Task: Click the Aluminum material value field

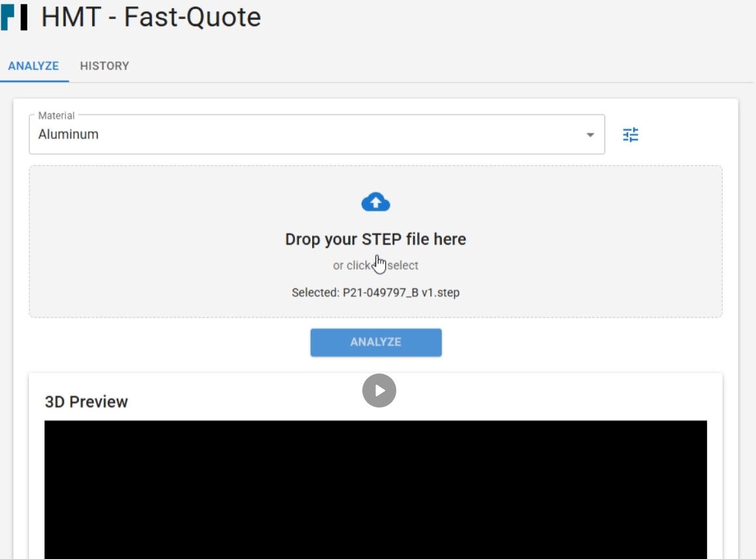Action: point(317,135)
